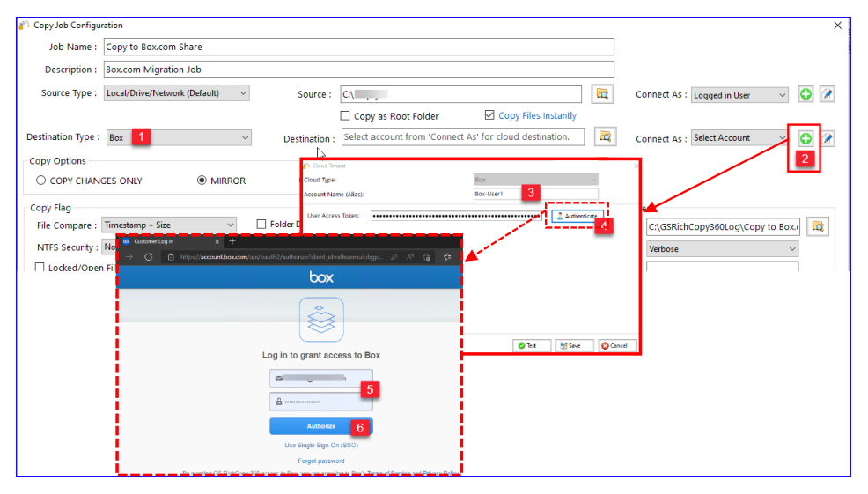Image resolution: width=868 pixels, height=494 pixels.
Task: Click the Account Name (Alias) field
Action: (536, 194)
